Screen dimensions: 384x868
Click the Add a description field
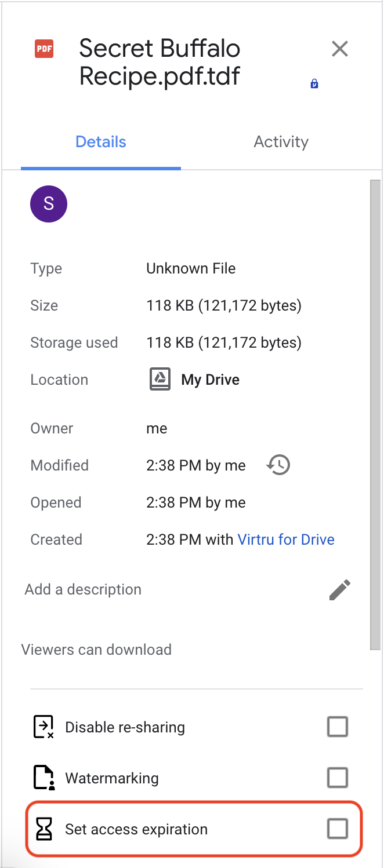point(83,589)
